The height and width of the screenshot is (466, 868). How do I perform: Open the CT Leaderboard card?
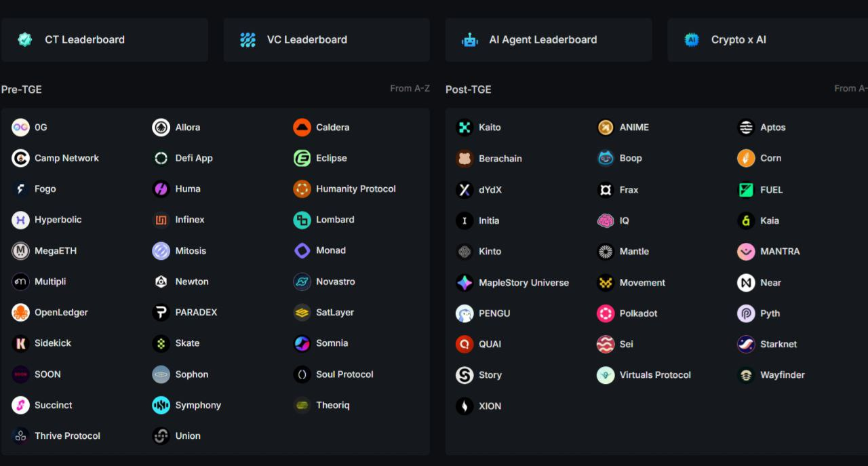tap(104, 40)
